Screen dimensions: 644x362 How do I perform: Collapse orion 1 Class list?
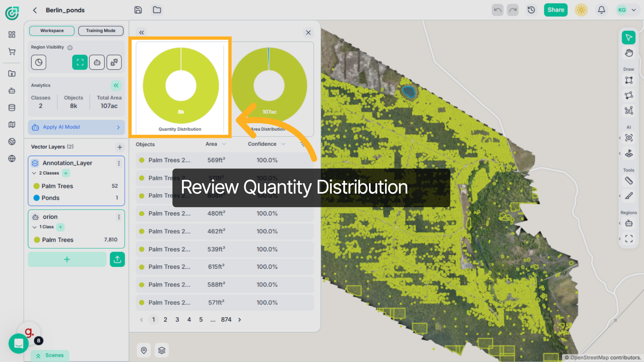(x=34, y=227)
